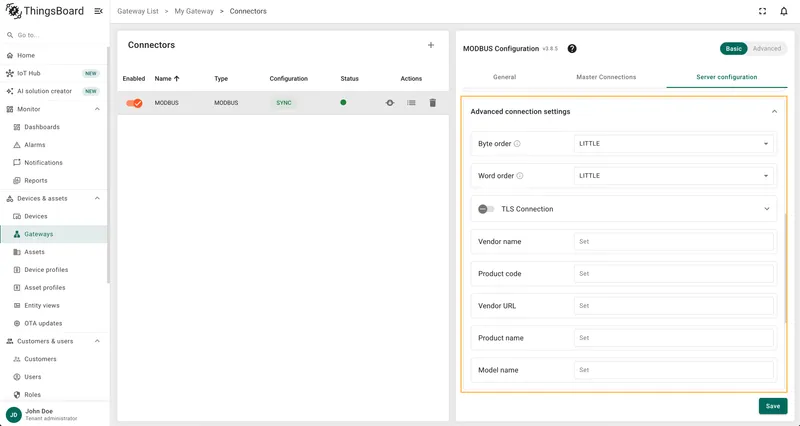The width and height of the screenshot is (800, 426).
Task: Click the JD user avatar
Action: [x=14, y=415]
